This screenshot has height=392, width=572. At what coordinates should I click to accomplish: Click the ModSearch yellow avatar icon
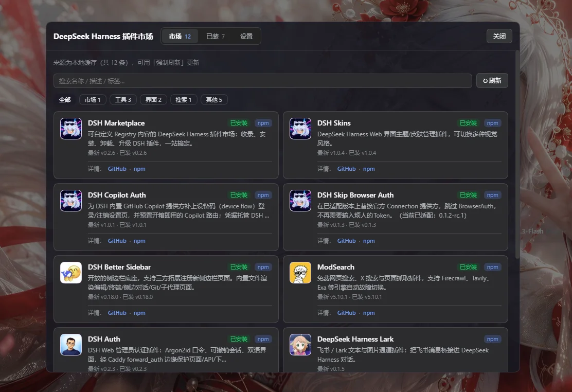click(300, 273)
